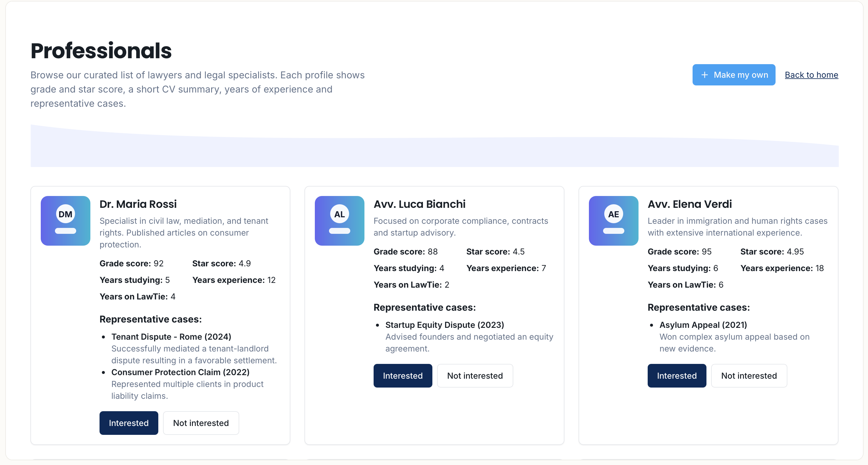Click Avv. Luca Bianchi's AL avatar icon
868x465 pixels.
click(x=339, y=221)
